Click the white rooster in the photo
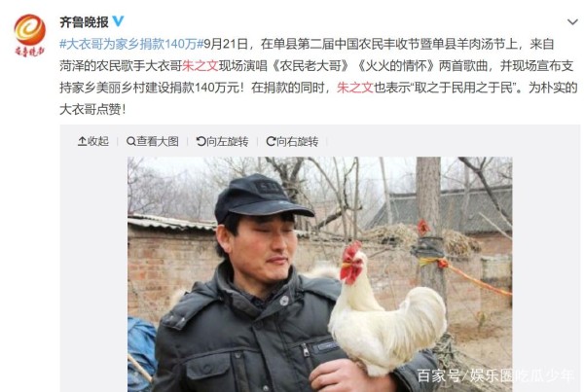 (387, 312)
